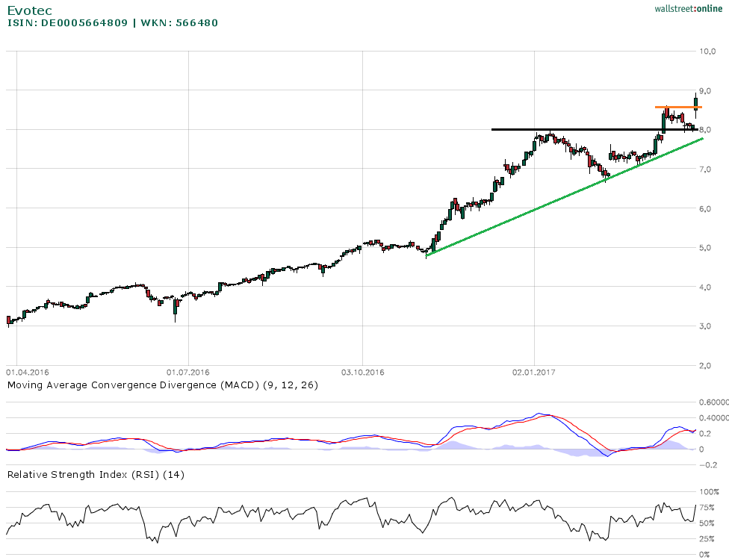The height and width of the screenshot is (560, 729).
Task: Click the Evotec chart title
Action: click(30, 10)
